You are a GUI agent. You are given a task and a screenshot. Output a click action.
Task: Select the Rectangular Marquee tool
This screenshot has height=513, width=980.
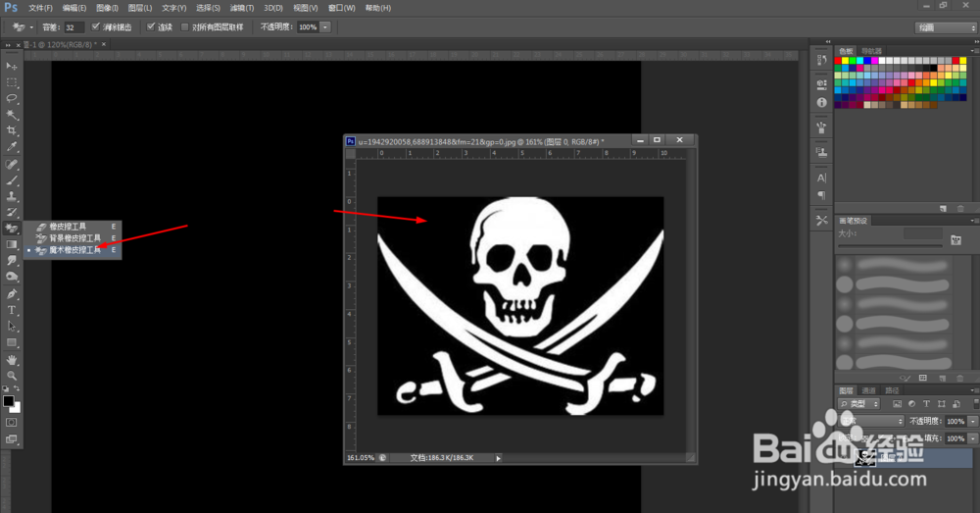[x=11, y=82]
